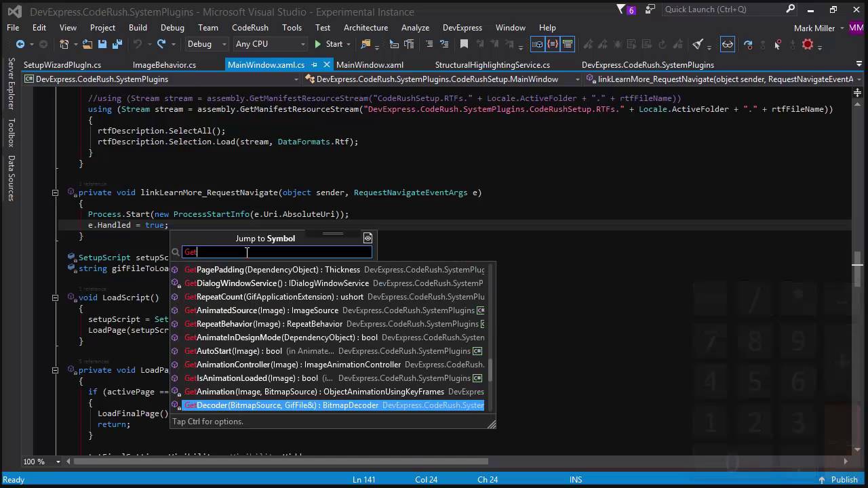Pin the MainWindow.xaml.cs tab

coord(315,65)
